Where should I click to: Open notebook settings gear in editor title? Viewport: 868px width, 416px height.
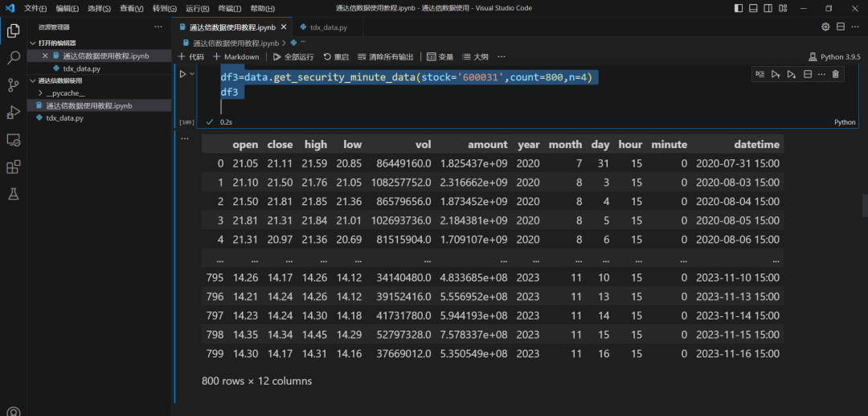pyautogui.click(x=825, y=27)
